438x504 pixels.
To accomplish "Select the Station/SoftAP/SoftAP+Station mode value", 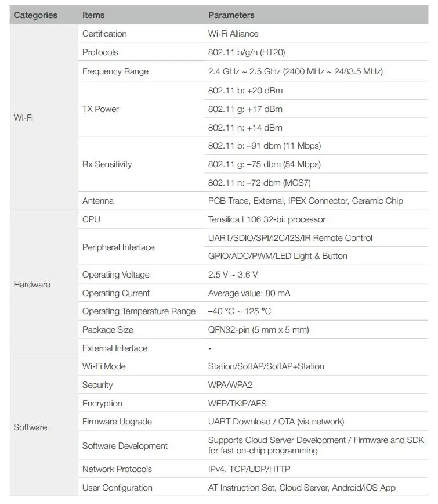I will 266,366.
